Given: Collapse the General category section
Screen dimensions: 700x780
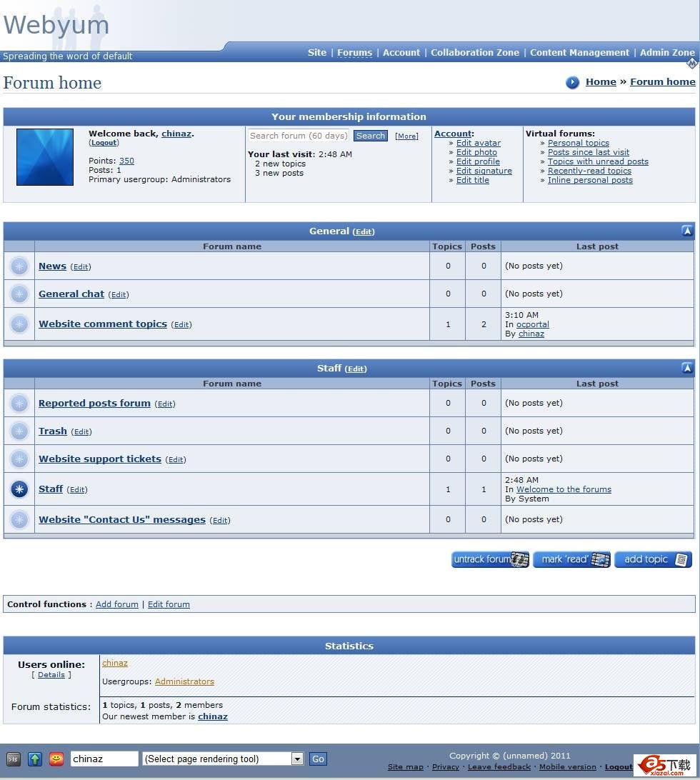Looking at the screenshot, I should pyautogui.click(x=687, y=231).
